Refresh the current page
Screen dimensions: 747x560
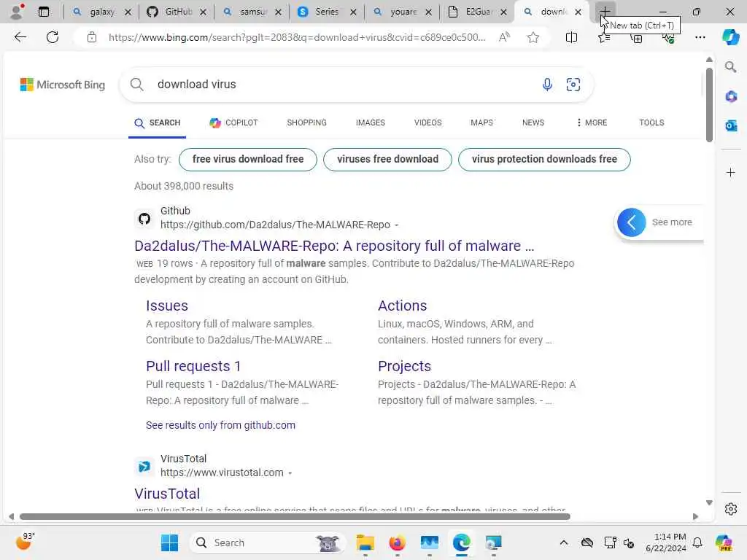pos(53,37)
